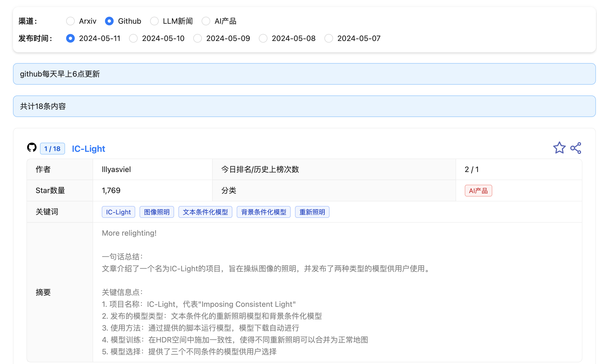
Task: Click the 关键信息点 heading text
Action: (122, 292)
